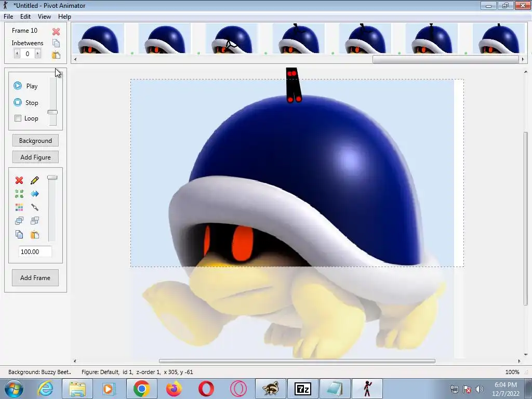The width and height of the screenshot is (532, 399).
Task: Bring figure to front icon
Action: tap(19, 220)
